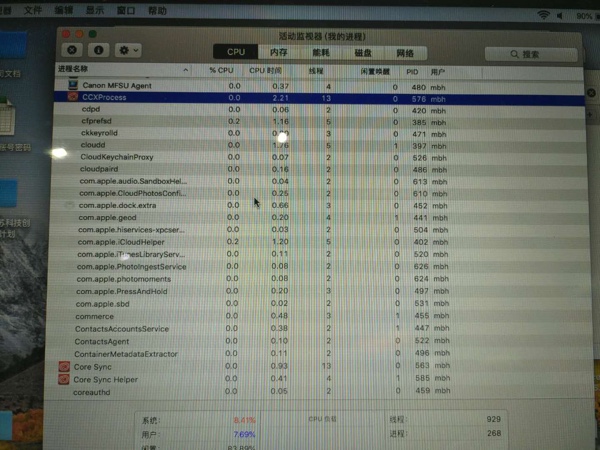Select the ContainerMetadataExtractor row
The height and width of the screenshot is (450, 600).
[x=319, y=354]
